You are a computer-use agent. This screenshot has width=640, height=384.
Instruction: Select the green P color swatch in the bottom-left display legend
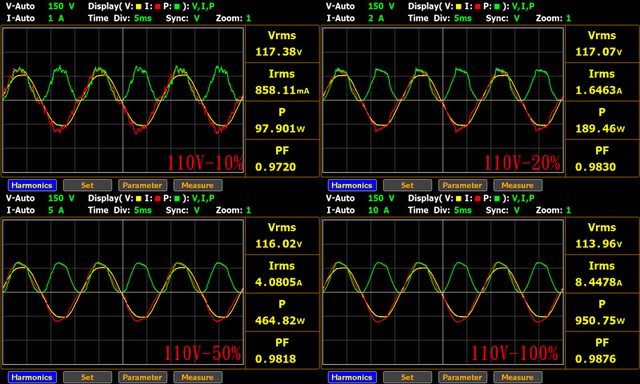pyautogui.click(x=177, y=199)
